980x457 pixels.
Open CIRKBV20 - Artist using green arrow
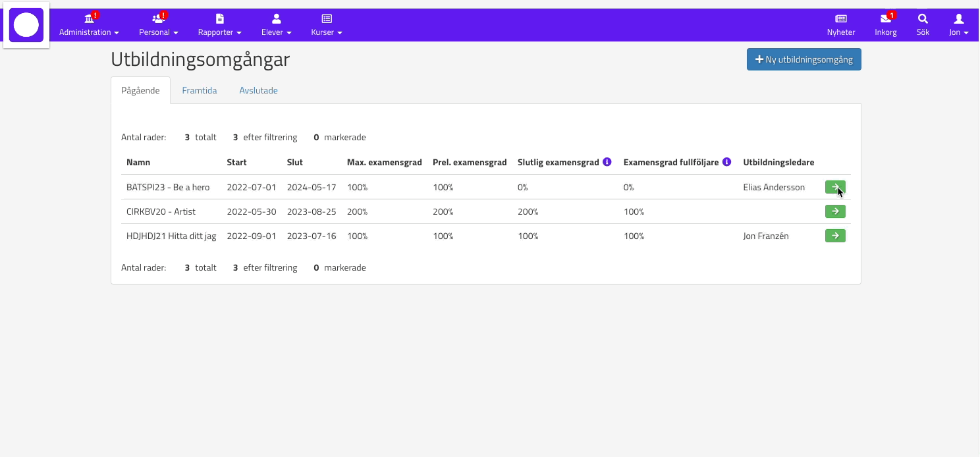(834, 211)
